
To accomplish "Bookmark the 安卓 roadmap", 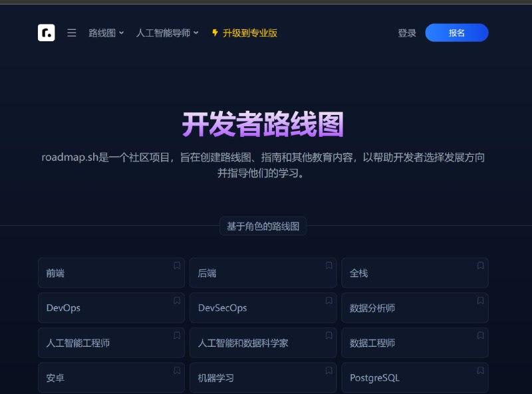I will [177, 371].
